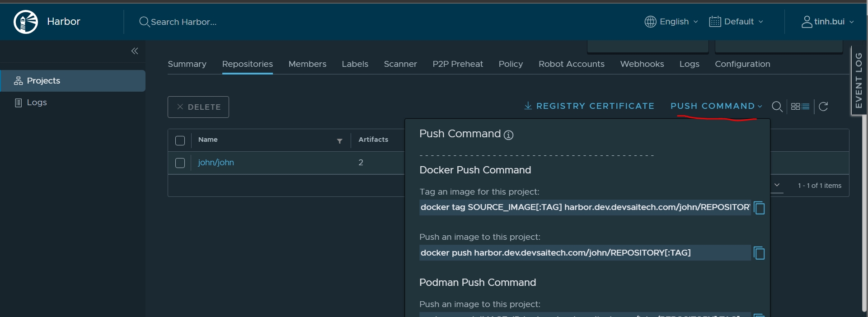Filter the Name column
The height and width of the screenshot is (317, 868).
(x=339, y=141)
